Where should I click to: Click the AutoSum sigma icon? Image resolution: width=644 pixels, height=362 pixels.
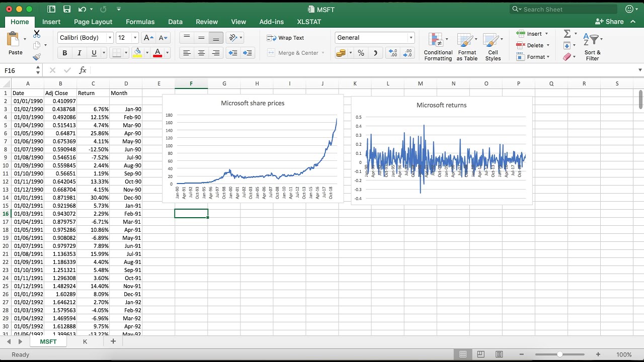[x=568, y=34]
